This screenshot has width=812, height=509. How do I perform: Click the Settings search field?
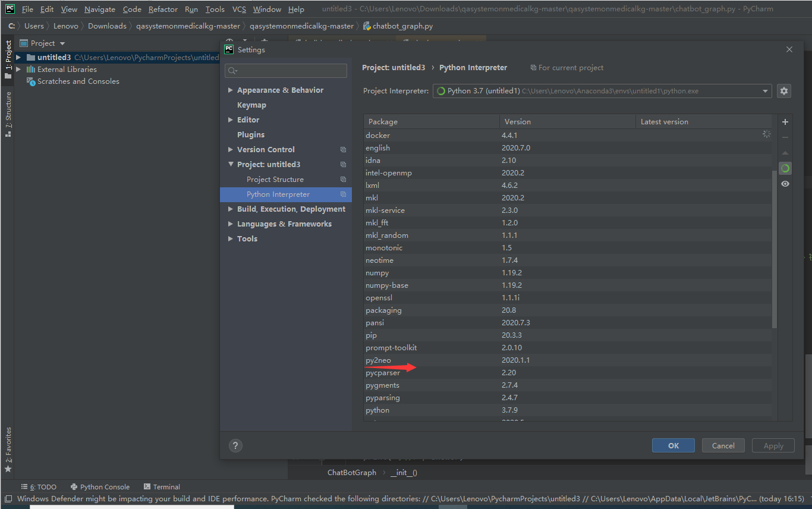286,71
